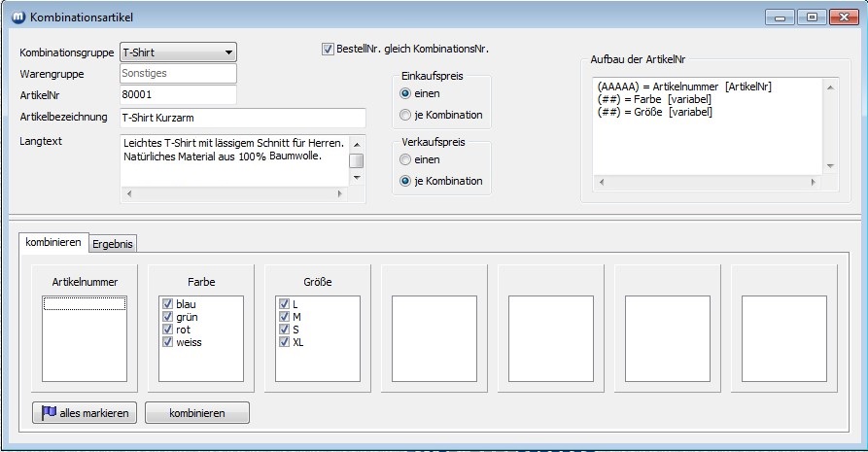Uncheck size 'M' in Größe list
The image size is (868, 452).
pyautogui.click(x=284, y=317)
